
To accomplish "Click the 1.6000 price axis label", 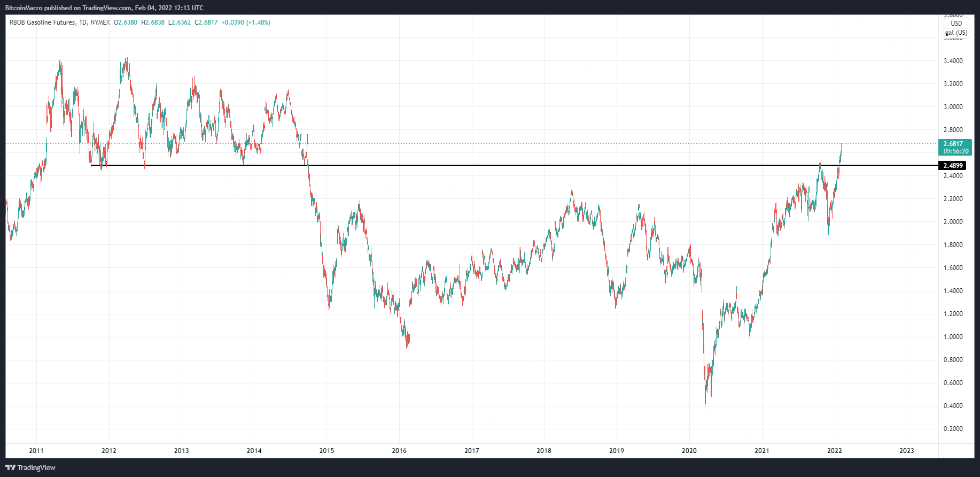I will (953, 268).
